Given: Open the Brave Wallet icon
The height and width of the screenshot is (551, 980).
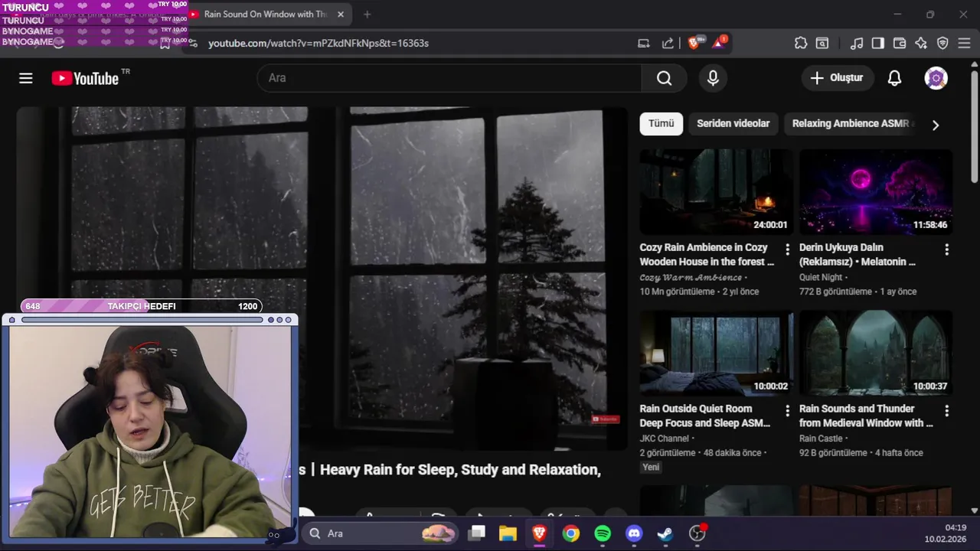Looking at the screenshot, I should point(900,43).
